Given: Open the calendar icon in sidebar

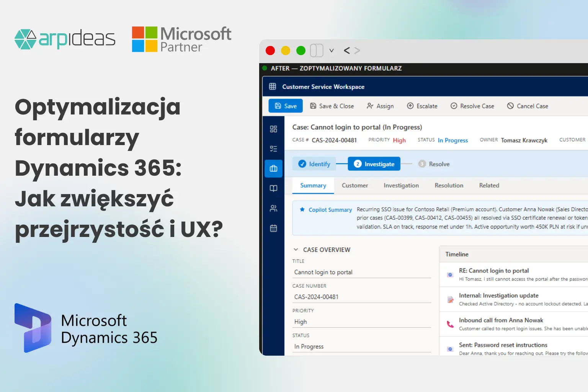Looking at the screenshot, I should 273,228.
